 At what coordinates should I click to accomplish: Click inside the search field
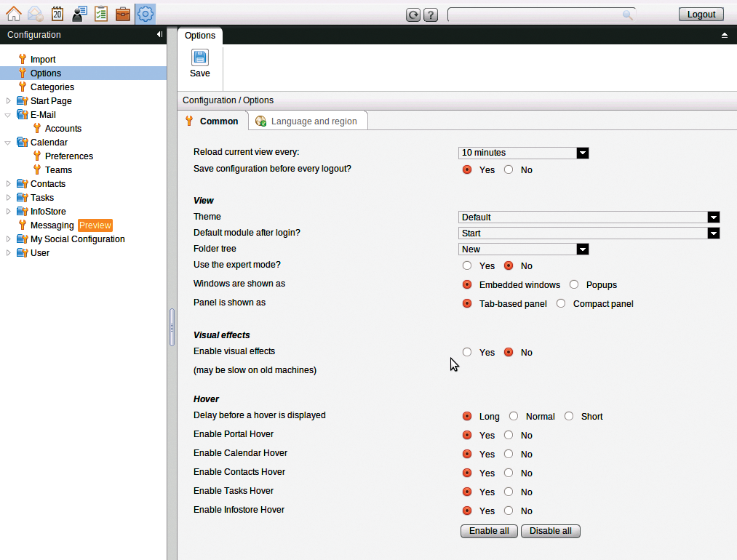[538, 14]
